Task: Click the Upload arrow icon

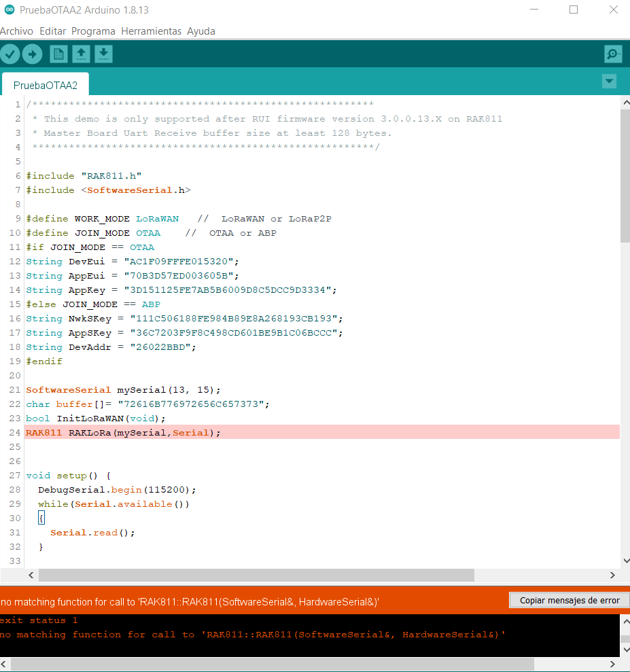Action: pyautogui.click(x=32, y=54)
